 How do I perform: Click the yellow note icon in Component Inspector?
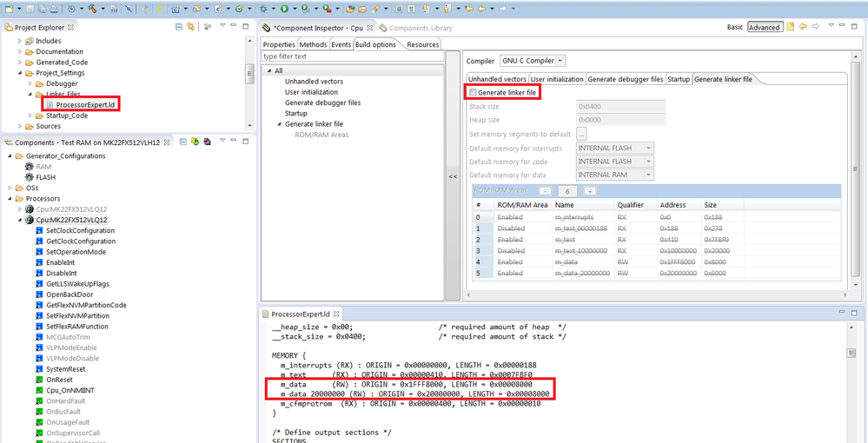(790, 27)
